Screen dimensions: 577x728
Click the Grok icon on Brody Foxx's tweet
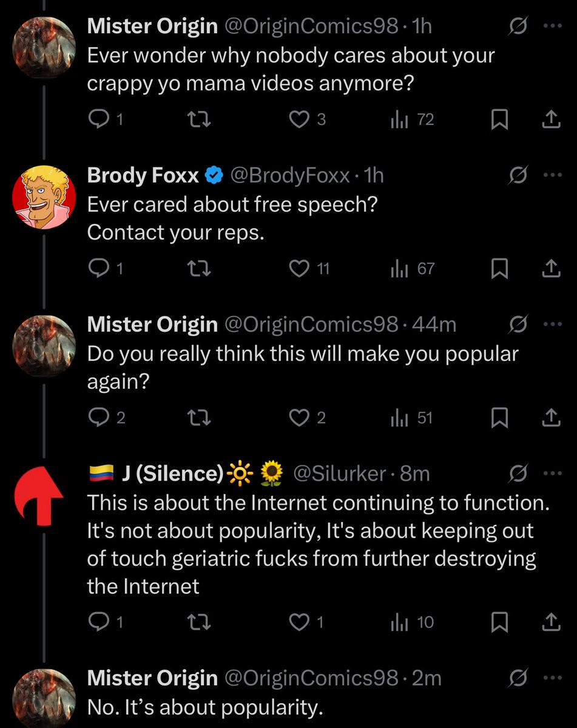(x=518, y=175)
